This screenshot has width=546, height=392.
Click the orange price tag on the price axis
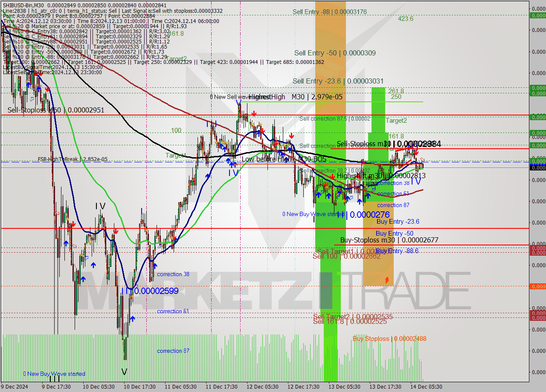(x=537, y=286)
